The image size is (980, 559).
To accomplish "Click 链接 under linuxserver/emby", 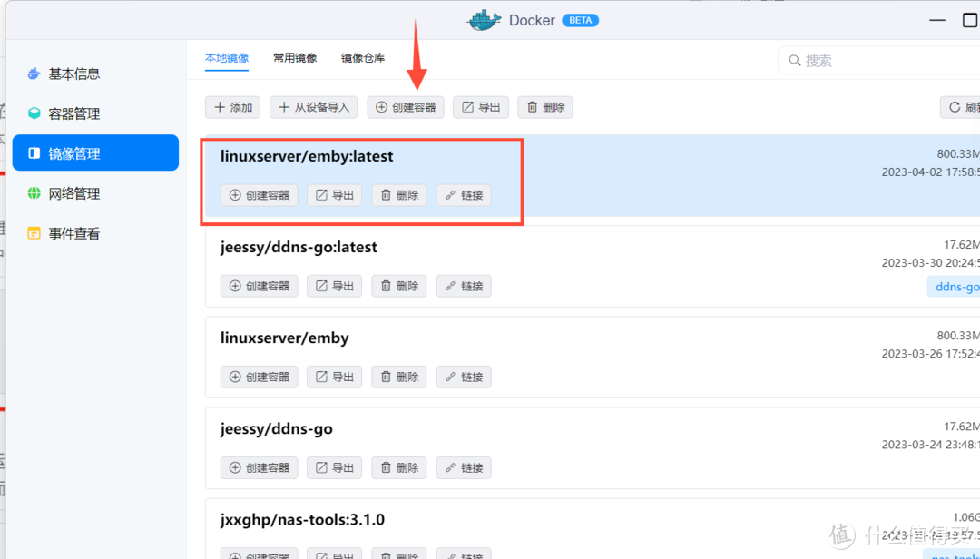I will [463, 377].
